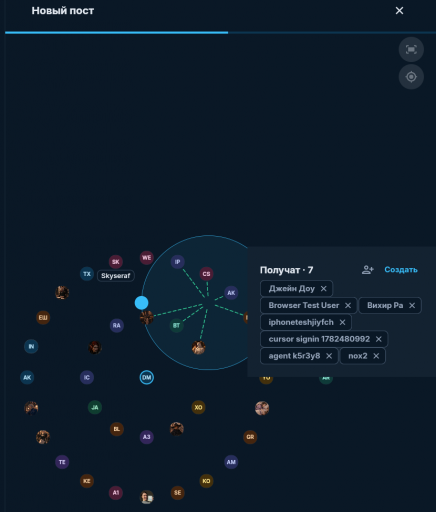The height and width of the screenshot is (512, 436).
Task: Remove Вихир Ра recipient chip
Action: pos(412,305)
